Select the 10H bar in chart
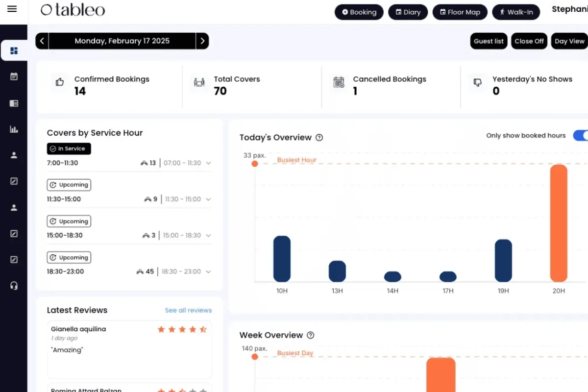Image resolution: width=588 pixels, height=392 pixels. [x=282, y=259]
